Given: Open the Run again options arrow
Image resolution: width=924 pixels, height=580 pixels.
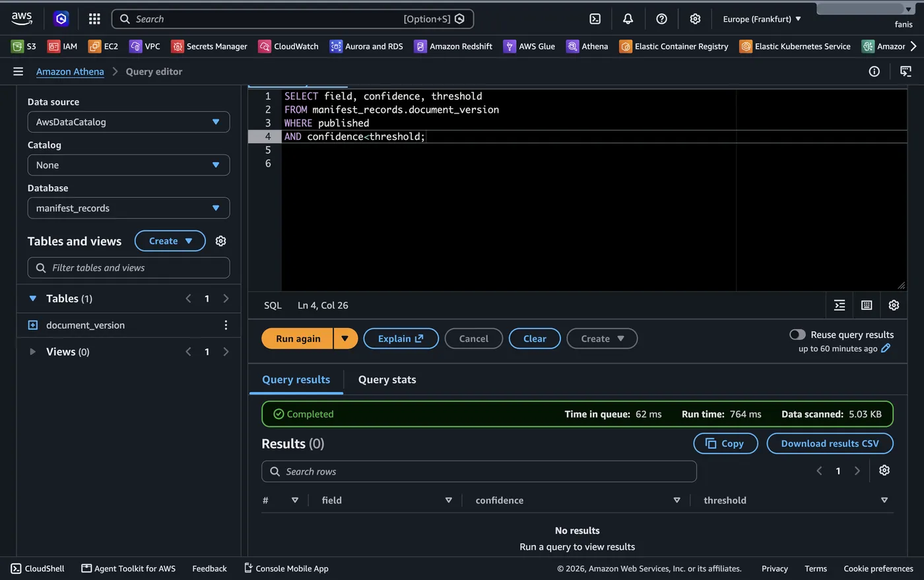Looking at the screenshot, I should (345, 338).
